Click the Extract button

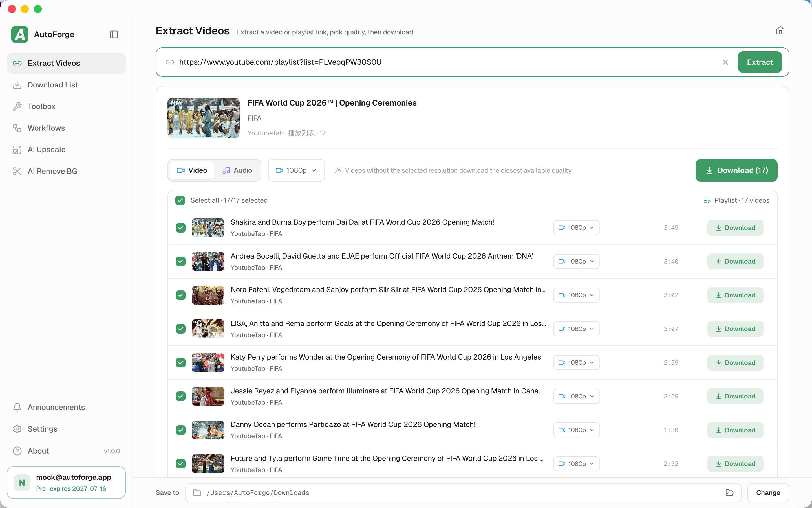(760, 62)
